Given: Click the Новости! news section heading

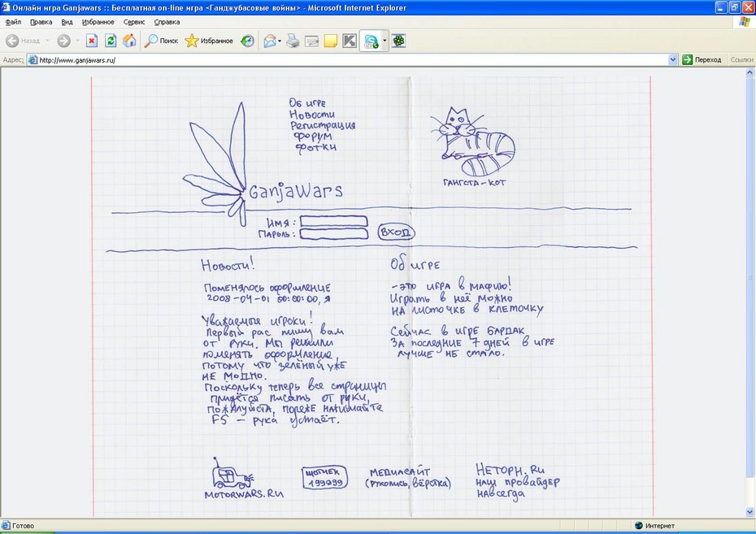Looking at the screenshot, I should click(x=227, y=265).
